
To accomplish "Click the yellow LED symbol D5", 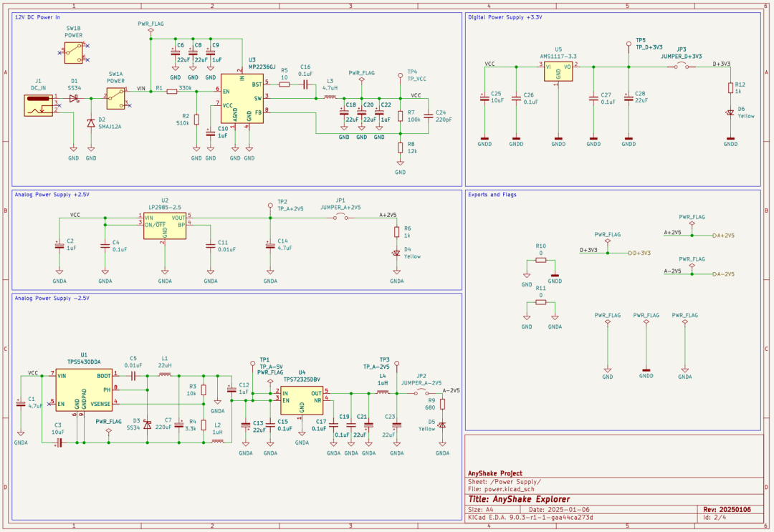I will [442, 425].
